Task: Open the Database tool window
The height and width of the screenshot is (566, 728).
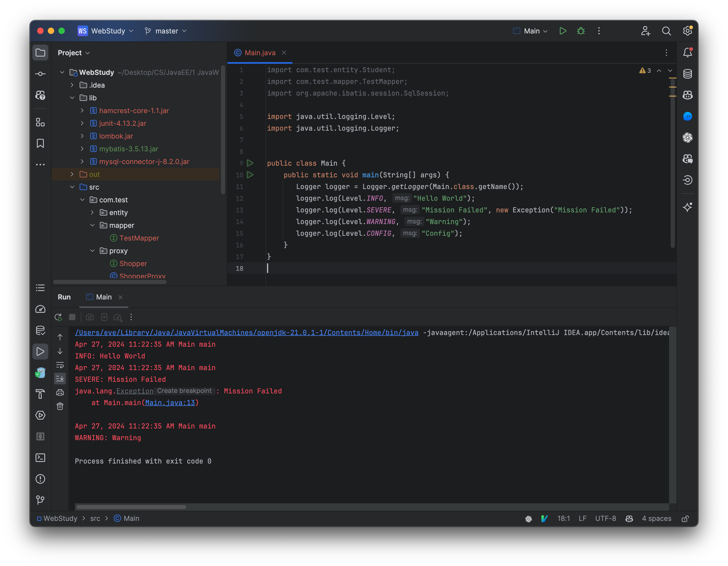Action: pos(687,74)
